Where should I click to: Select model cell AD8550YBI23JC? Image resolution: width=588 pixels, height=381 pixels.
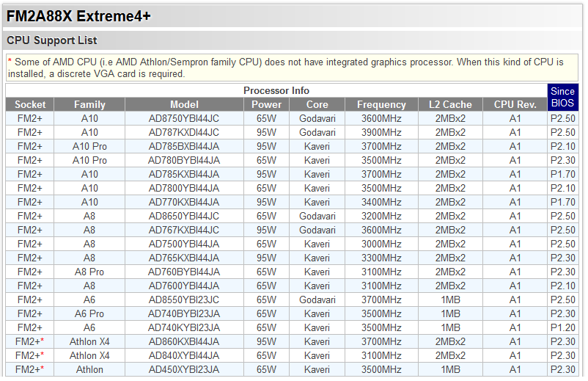[184, 300]
